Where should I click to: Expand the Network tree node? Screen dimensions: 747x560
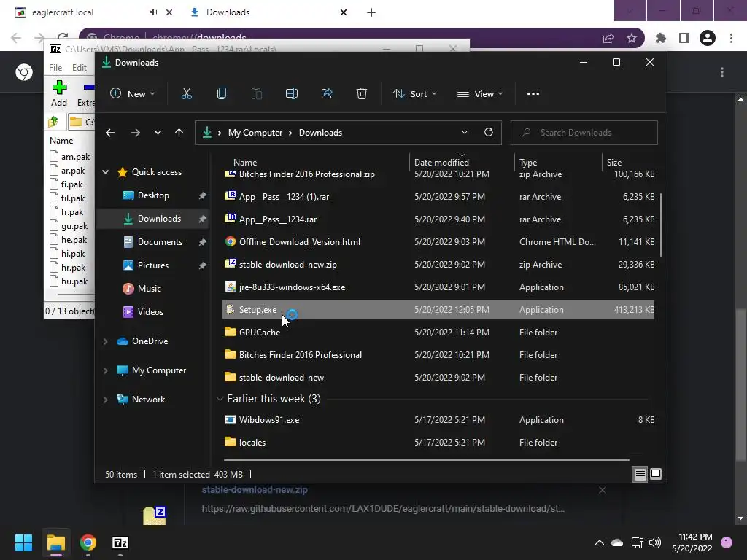click(x=106, y=400)
